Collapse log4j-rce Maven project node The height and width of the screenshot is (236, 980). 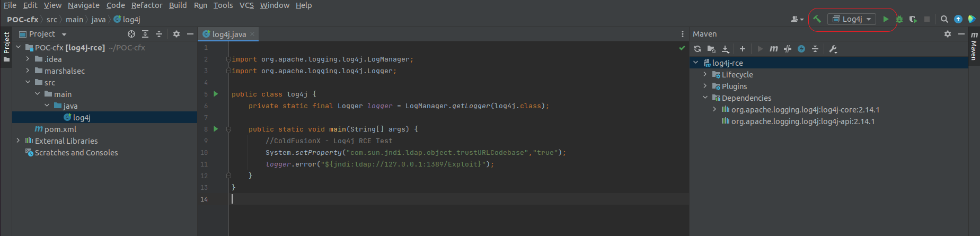tap(696, 63)
